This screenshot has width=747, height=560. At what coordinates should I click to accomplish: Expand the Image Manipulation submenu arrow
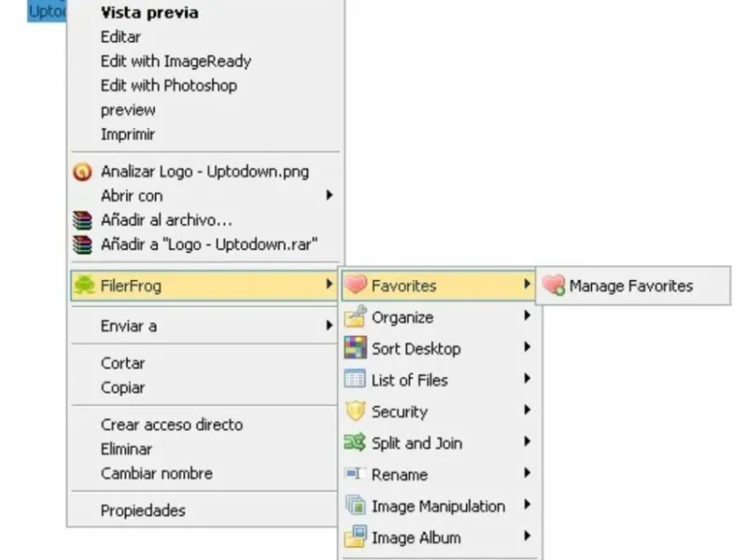[528, 506]
